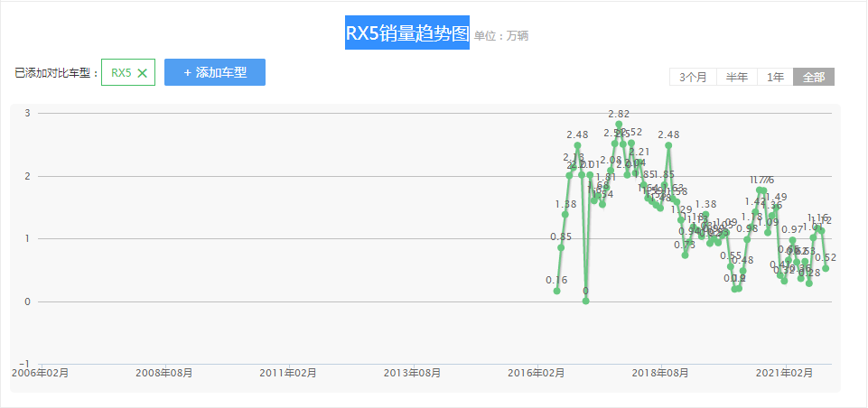Select the 3个月 time range tab

click(x=693, y=77)
